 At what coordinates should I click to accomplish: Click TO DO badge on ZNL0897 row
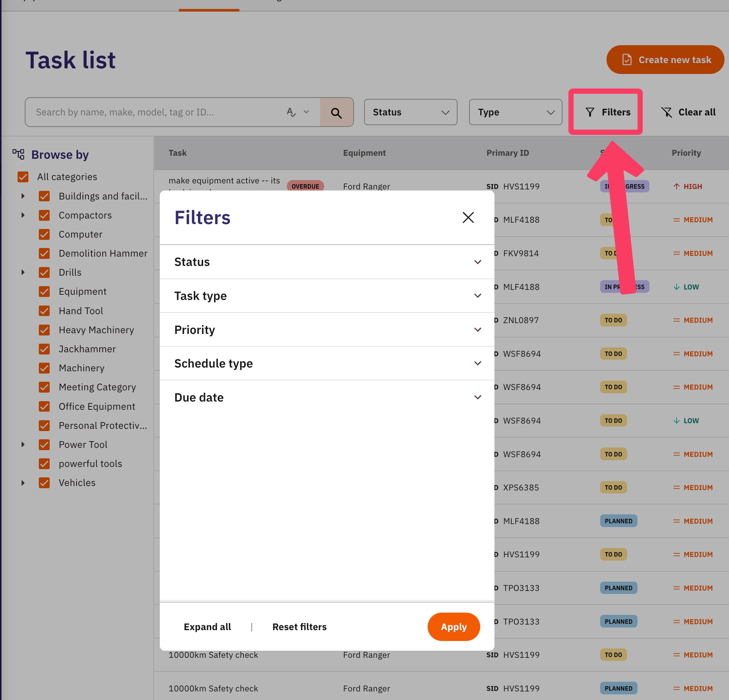[x=613, y=320]
